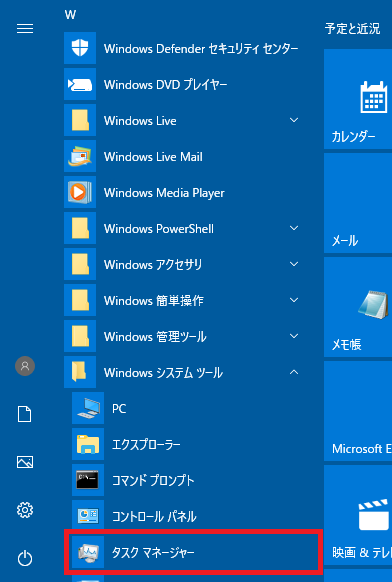Screen dimensions: 392x582
Task: Click the コントロール パネル icon
Action: point(88,516)
